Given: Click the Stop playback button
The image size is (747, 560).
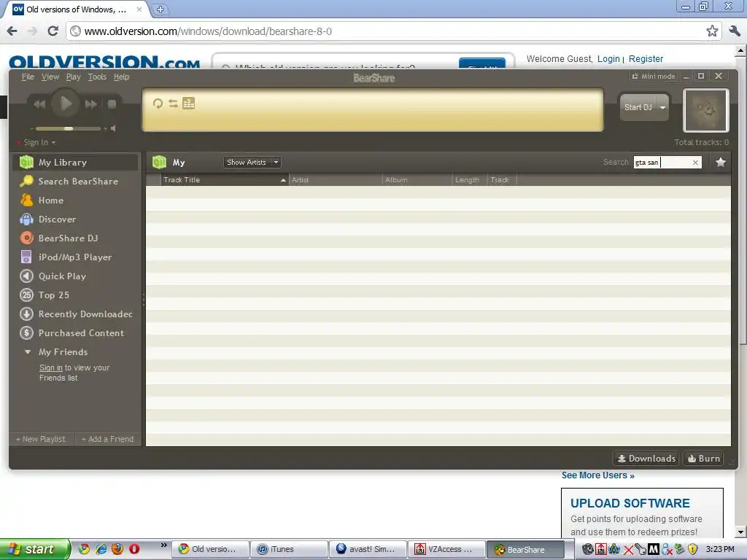Looking at the screenshot, I should [112, 104].
